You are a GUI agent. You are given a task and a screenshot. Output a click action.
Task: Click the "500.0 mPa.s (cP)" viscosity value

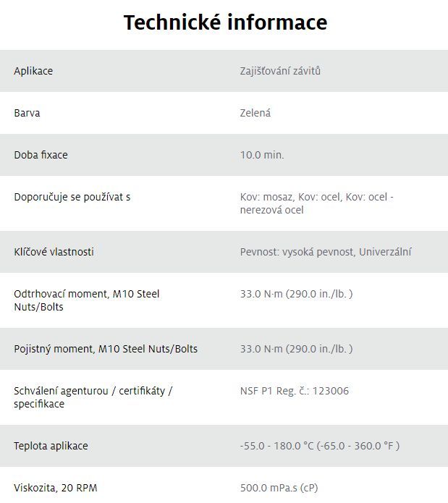[x=279, y=488]
